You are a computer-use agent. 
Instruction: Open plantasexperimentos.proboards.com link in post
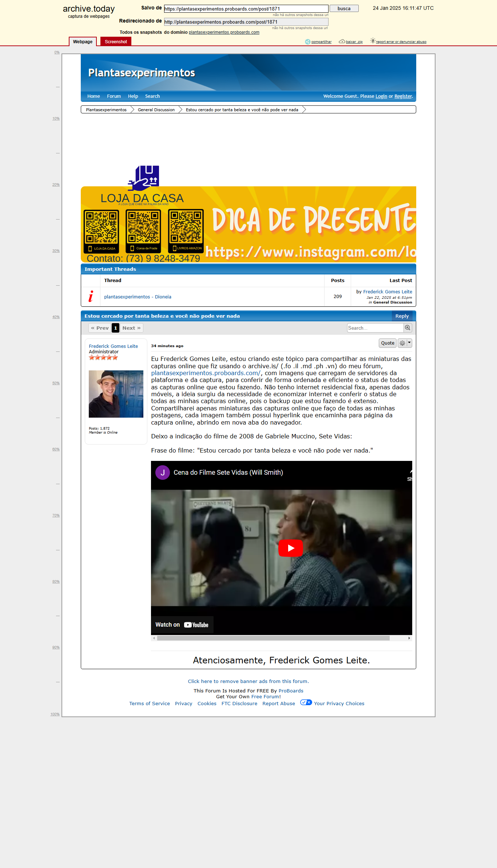pos(206,373)
